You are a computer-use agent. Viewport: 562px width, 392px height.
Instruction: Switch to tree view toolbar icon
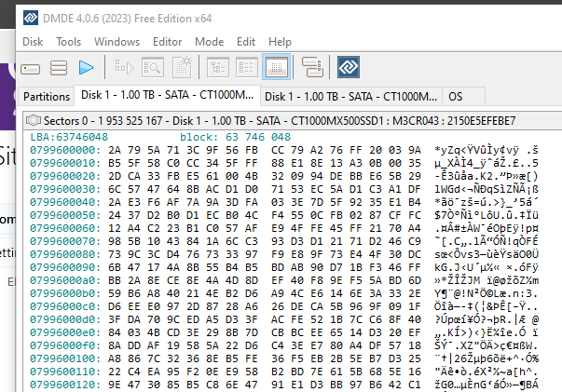pyautogui.click(x=218, y=67)
